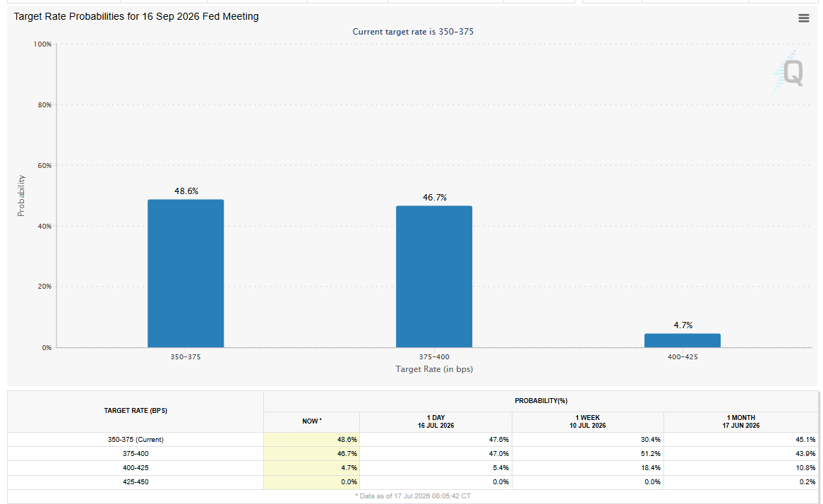
Task: Select the 1 month 43.9% cell
Action: 740,454
